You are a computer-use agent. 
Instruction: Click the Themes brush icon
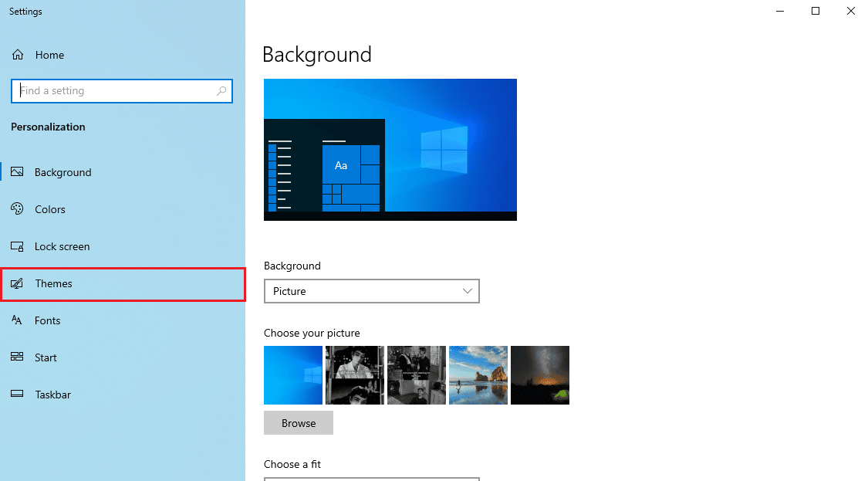[x=18, y=283]
